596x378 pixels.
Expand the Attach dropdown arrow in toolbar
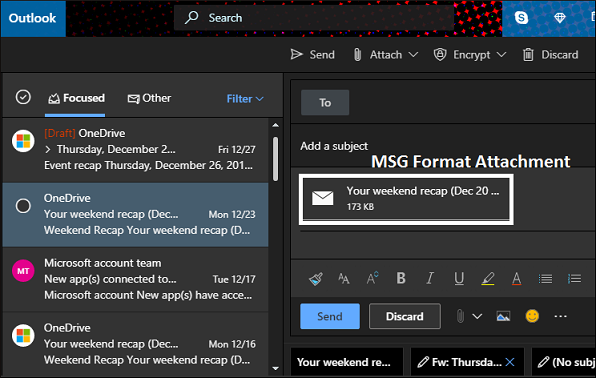click(x=413, y=55)
